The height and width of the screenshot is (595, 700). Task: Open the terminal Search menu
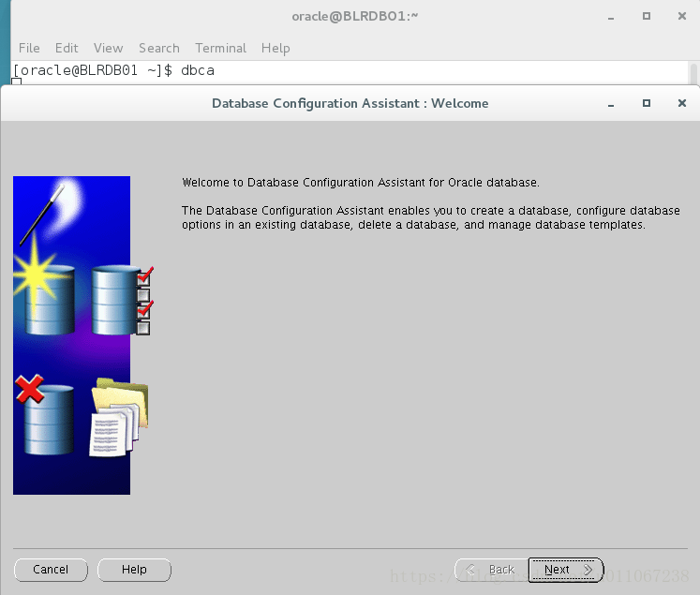tap(159, 48)
